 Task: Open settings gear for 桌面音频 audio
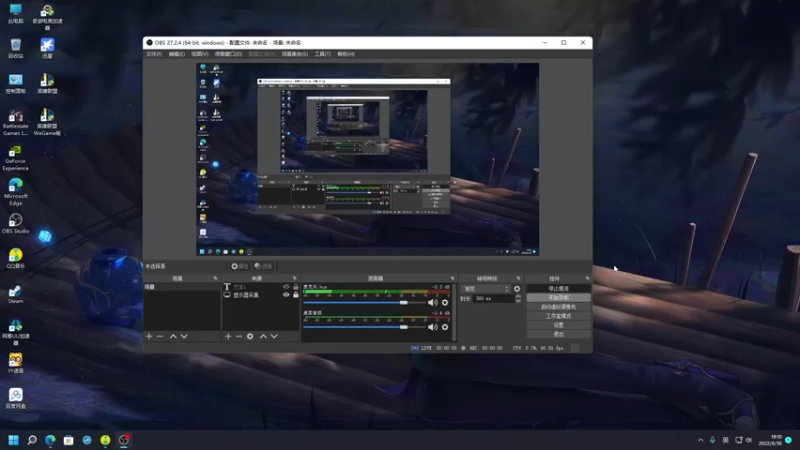(x=445, y=327)
